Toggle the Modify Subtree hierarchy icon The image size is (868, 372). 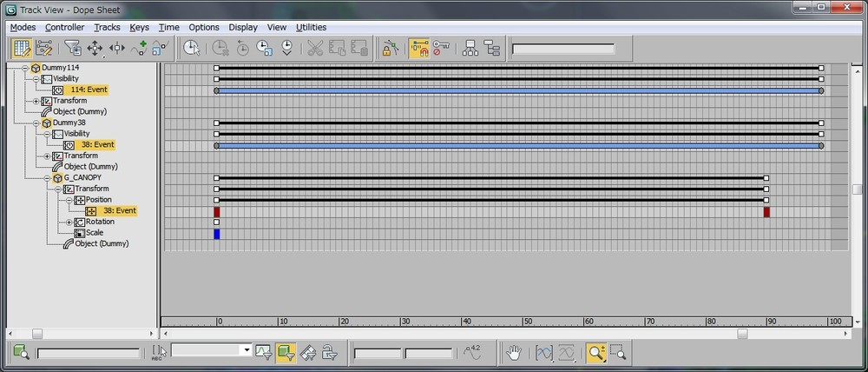click(470, 48)
